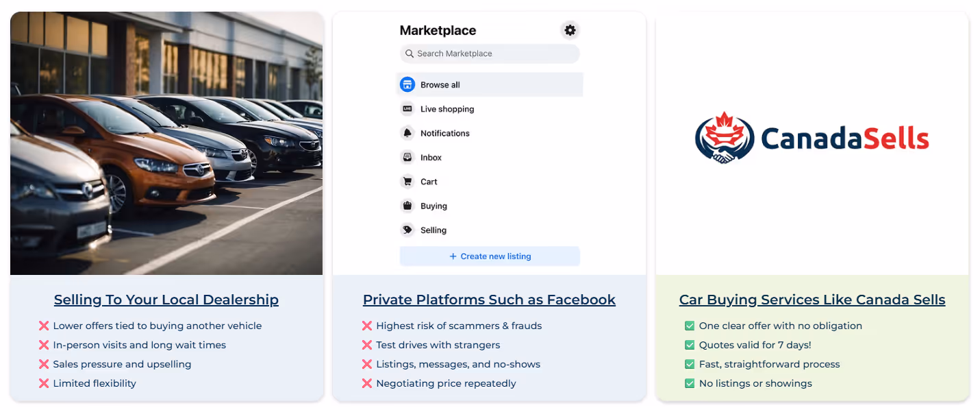Click red X beside In-person visits line
This screenshot has height=410, width=980.
(44, 345)
